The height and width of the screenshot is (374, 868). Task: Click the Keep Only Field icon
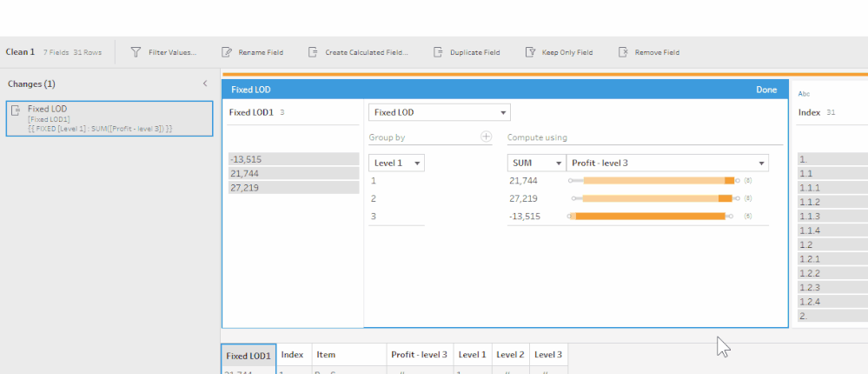(530, 52)
